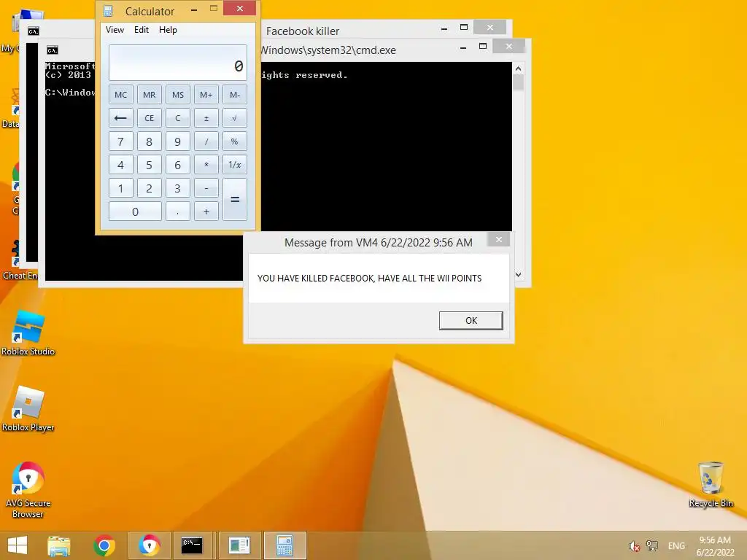Open the Windows Start button
This screenshot has width=747, height=560.
18,545
